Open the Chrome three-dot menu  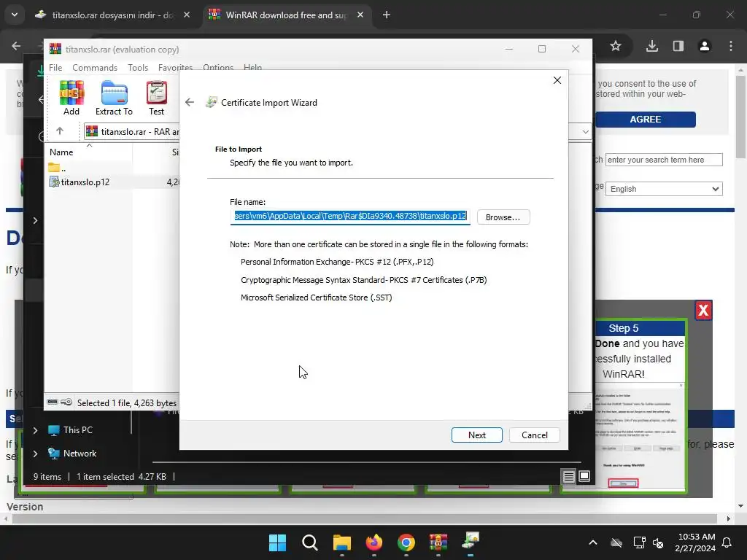731,46
